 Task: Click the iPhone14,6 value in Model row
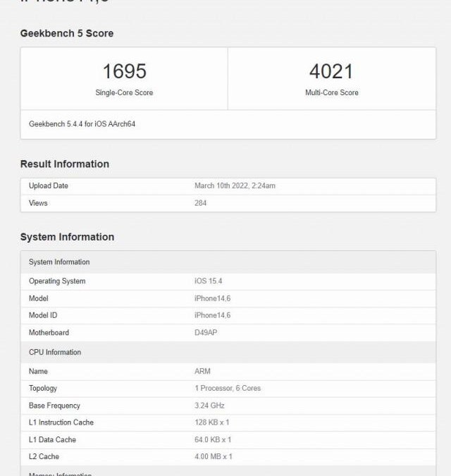(212, 298)
